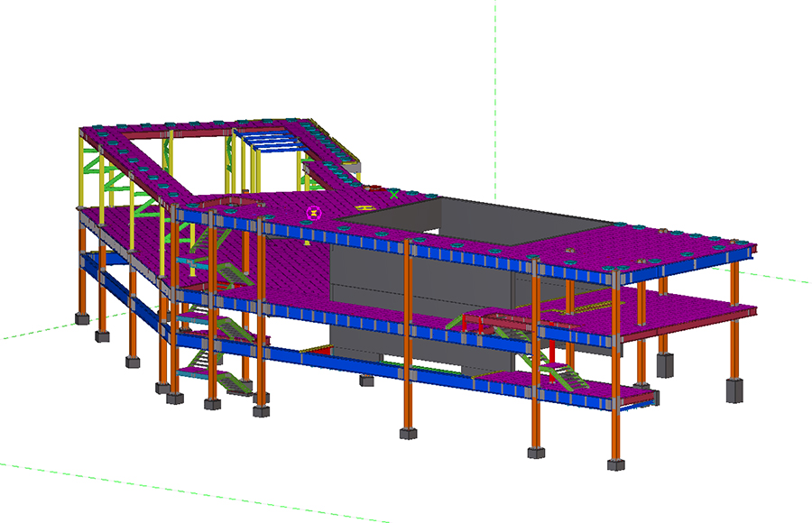The height and width of the screenshot is (523, 812).
Task: Select the orange column at the front-right corner
Action: coord(617,379)
